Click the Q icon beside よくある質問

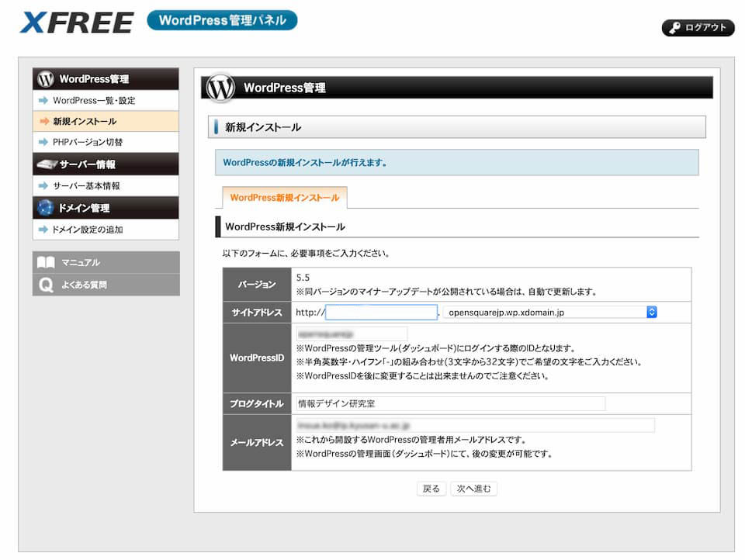click(47, 285)
